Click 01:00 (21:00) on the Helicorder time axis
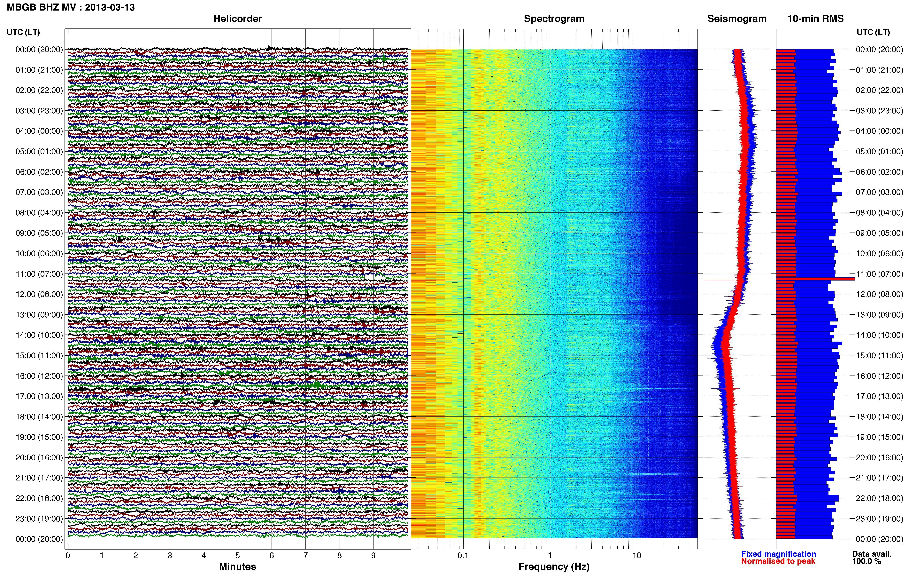Viewport: 924px width, 578px height. click(39, 70)
